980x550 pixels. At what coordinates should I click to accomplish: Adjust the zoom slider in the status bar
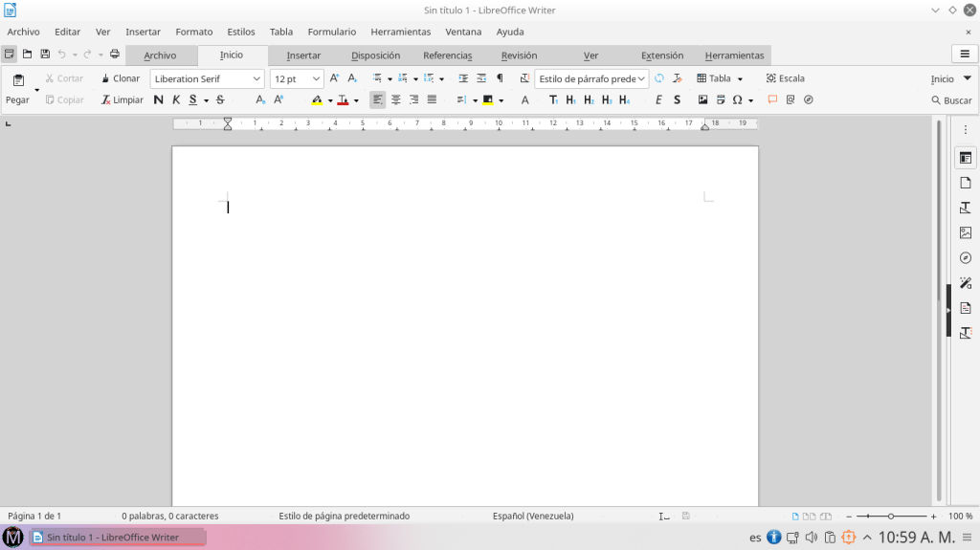coord(890,517)
